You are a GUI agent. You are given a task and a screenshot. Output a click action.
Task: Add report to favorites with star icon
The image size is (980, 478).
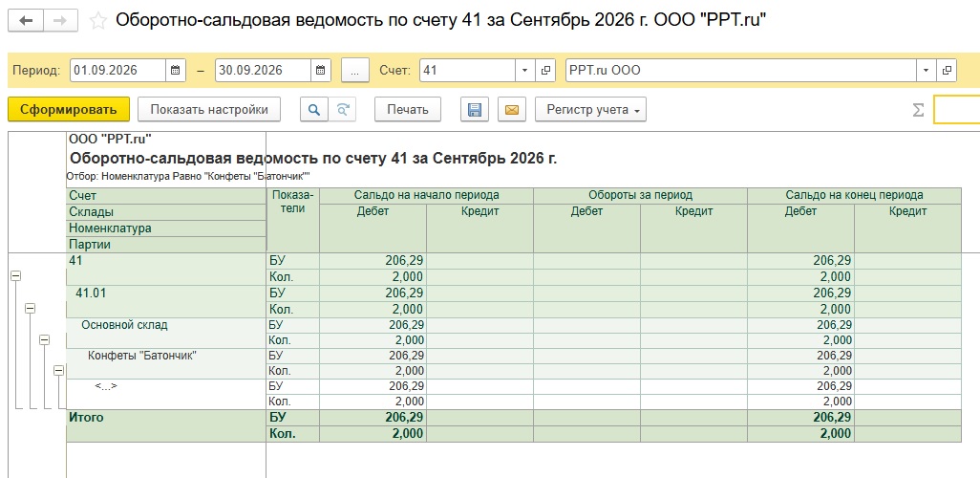point(98,21)
